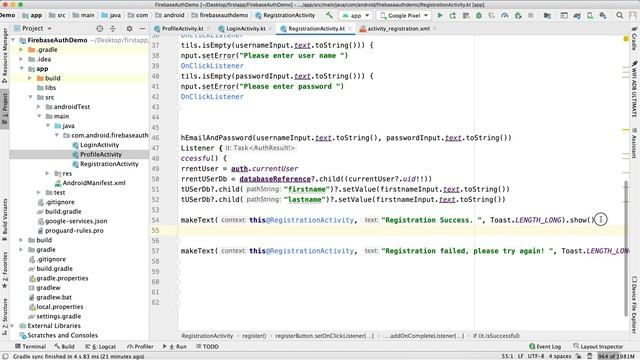Image resolution: width=640 pixels, height=360 pixels.
Task: Toggle the 2: Favorites side panel
Action: point(5,269)
